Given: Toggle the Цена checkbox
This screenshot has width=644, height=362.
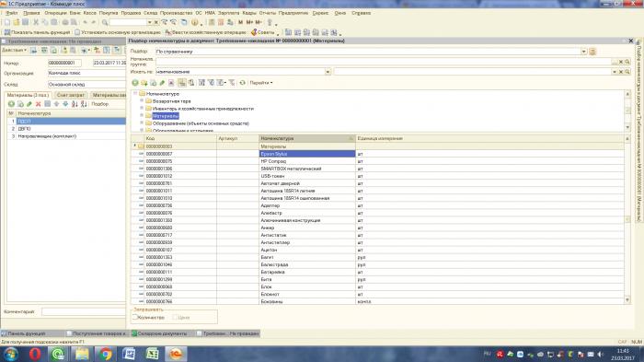Looking at the screenshot, I should [x=175, y=317].
